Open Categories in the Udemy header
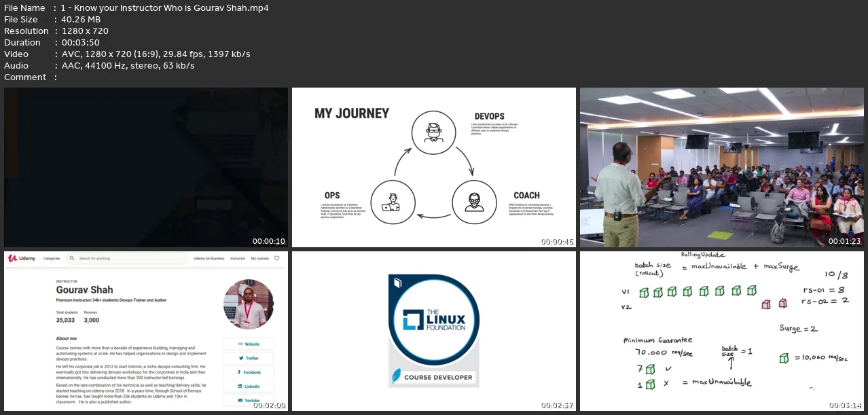Screen dimensions: 868x415 click(52, 259)
